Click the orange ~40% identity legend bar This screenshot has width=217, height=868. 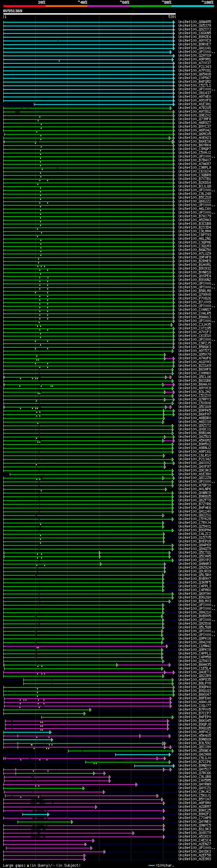[x=66, y=6]
